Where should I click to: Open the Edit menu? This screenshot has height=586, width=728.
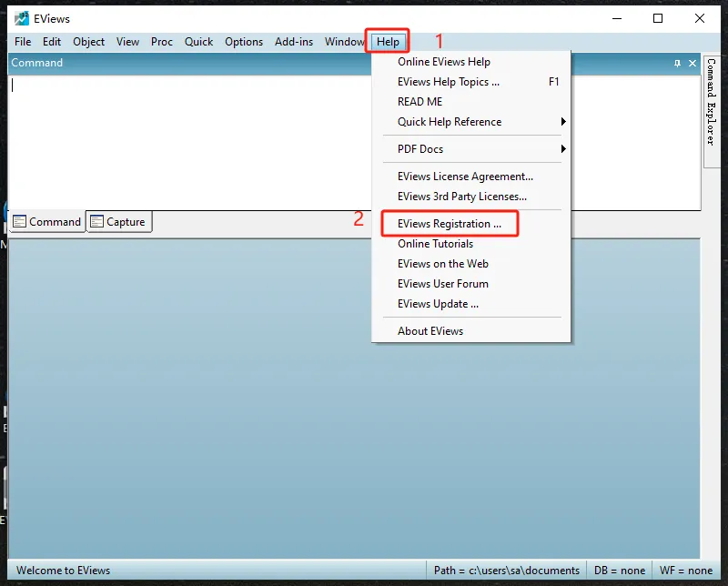(52, 42)
